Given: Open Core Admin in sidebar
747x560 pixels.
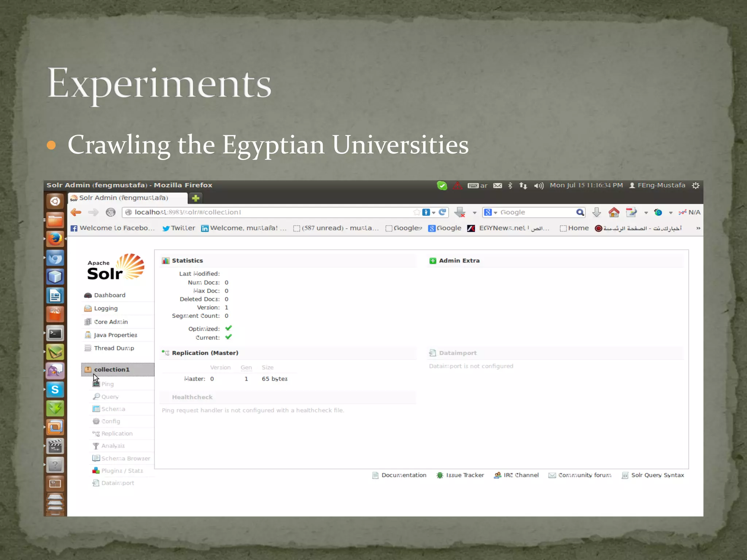Looking at the screenshot, I should click(x=106, y=322).
